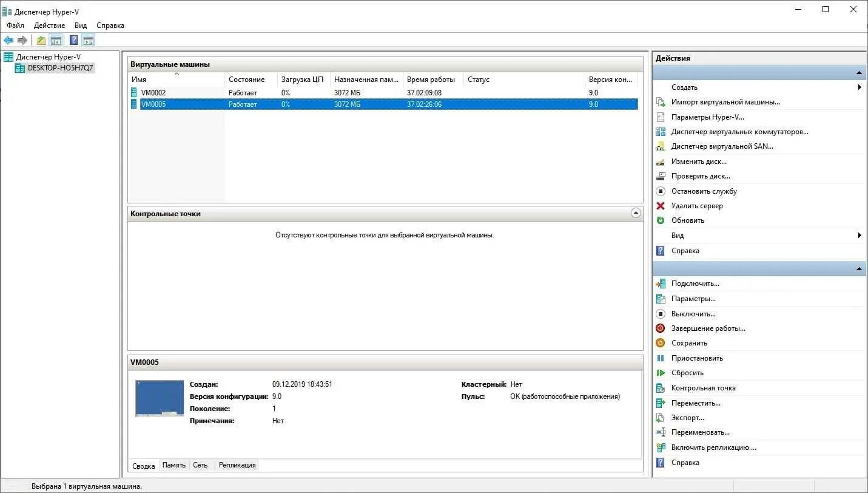Click the Проверить диск icon
868x493 pixels.
661,176
